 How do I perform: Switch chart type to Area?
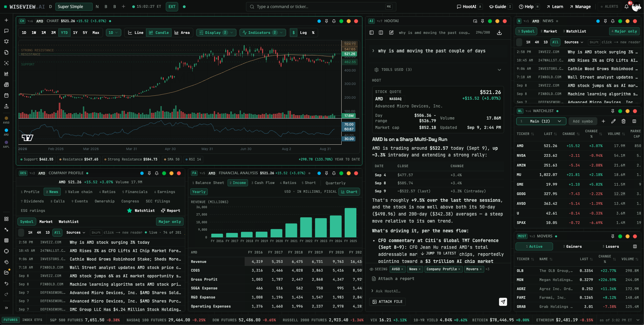[x=182, y=33]
